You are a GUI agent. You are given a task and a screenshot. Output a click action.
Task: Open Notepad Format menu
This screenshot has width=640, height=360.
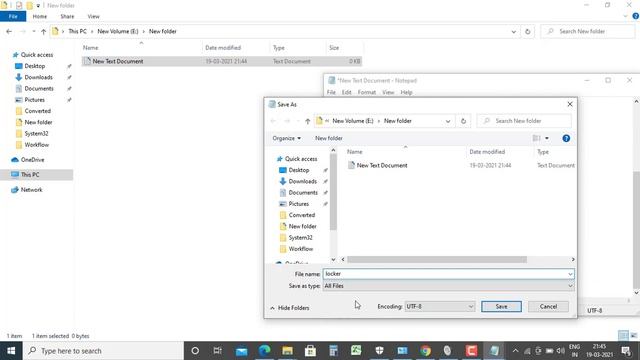[367, 93]
